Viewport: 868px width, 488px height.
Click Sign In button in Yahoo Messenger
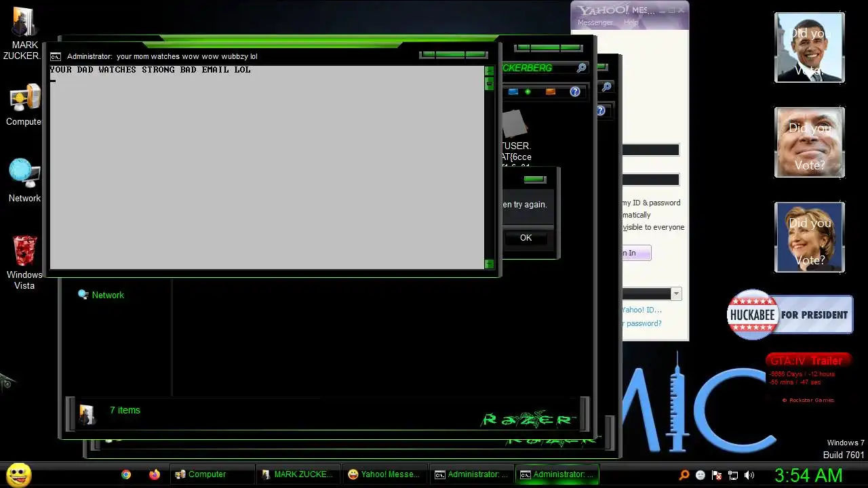pyautogui.click(x=637, y=253)
